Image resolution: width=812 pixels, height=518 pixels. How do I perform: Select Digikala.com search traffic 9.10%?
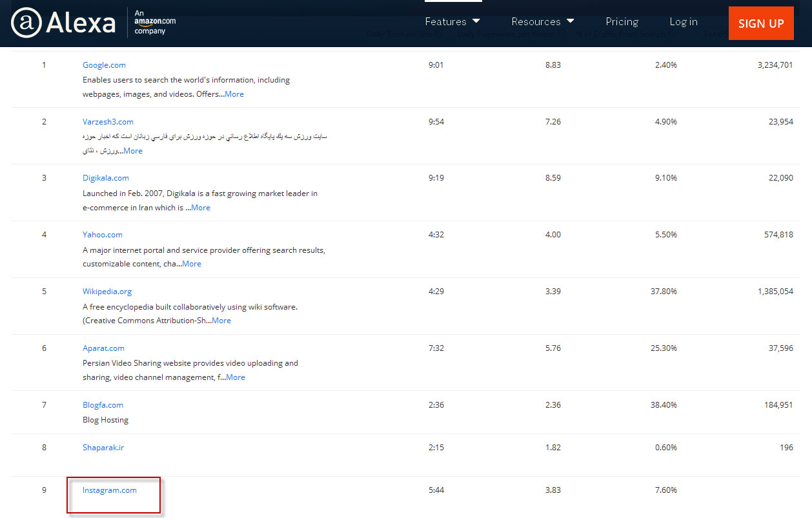tap(666, 178)
